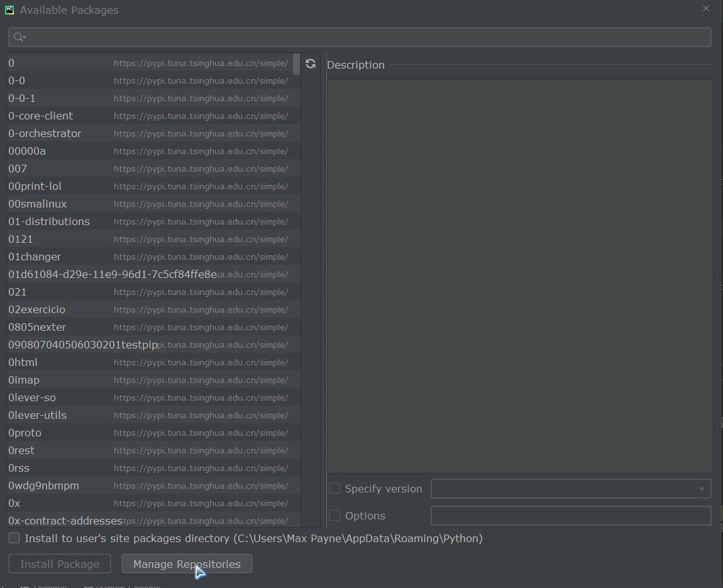Click the Install Package button
Viewport: 723px width, 588px height.
(59, 563)
